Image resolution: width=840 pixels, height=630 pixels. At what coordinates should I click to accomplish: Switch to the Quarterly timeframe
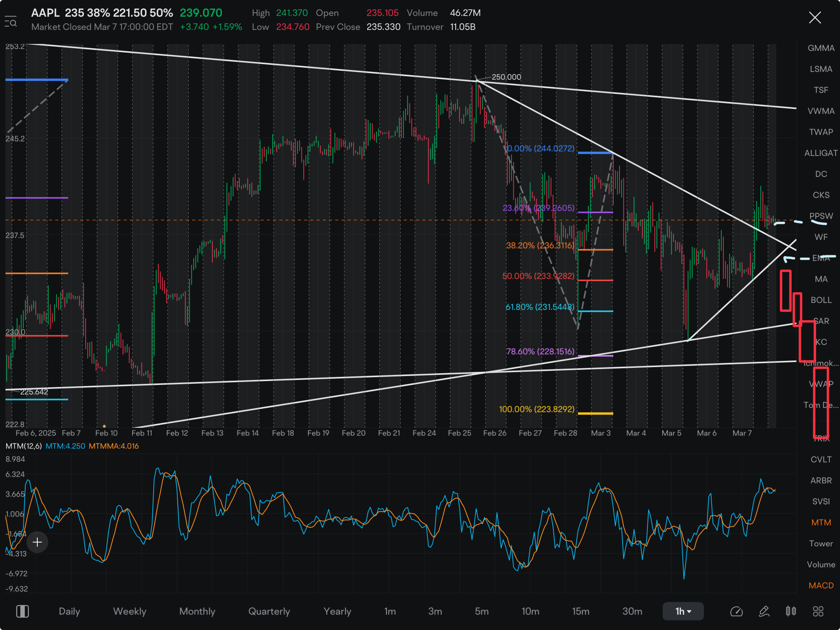click(269, 611)
